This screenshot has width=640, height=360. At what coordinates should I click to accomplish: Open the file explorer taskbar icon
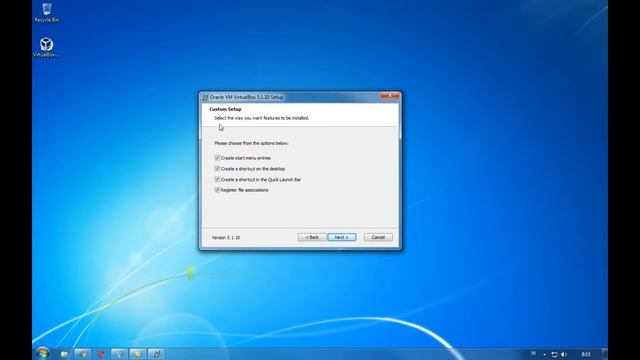click(64, 354)
